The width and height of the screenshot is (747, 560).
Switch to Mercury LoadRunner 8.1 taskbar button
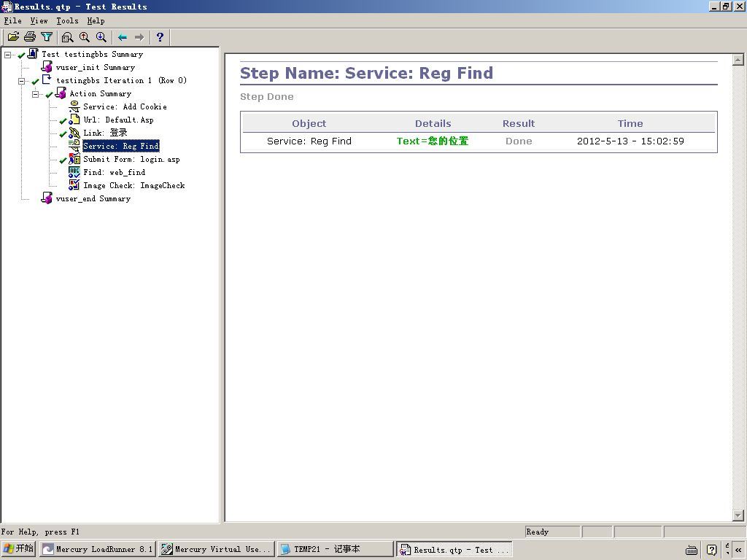pos(98,549)
